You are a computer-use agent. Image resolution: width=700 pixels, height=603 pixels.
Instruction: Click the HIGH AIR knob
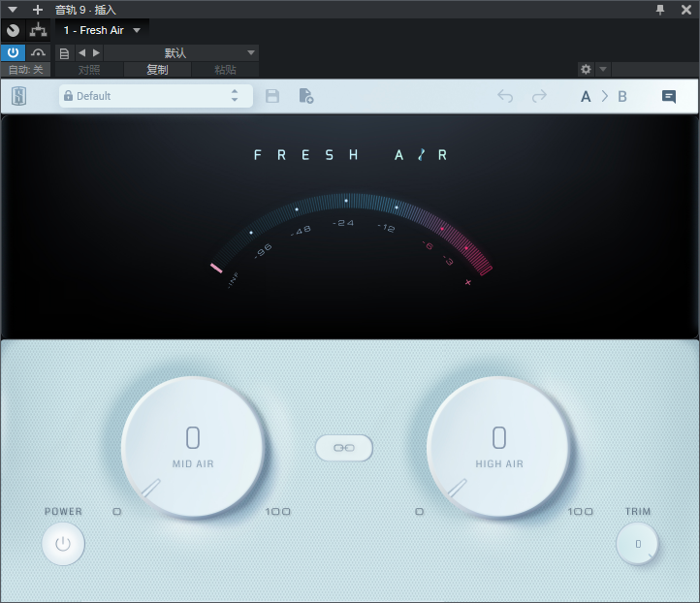coord(498,447)
